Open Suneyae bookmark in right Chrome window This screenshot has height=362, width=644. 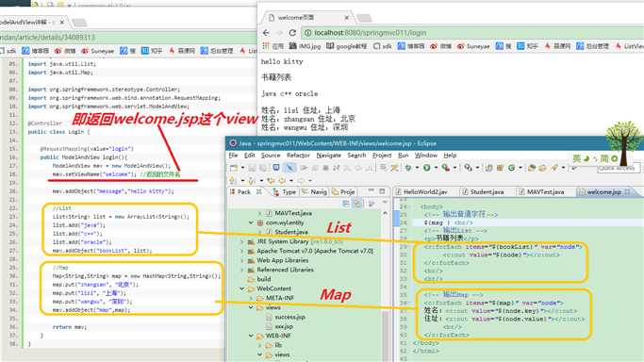(473, 46)
